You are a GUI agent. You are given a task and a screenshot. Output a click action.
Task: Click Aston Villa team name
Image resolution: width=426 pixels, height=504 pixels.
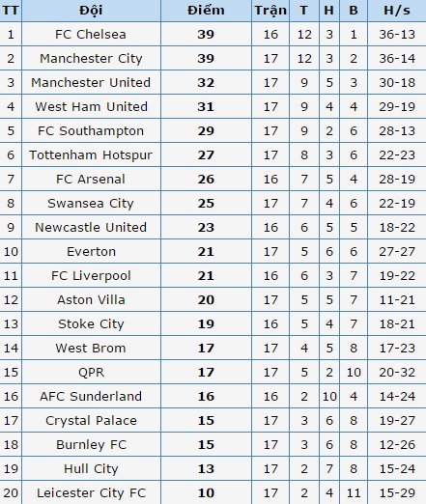click(x=91, y=300)
